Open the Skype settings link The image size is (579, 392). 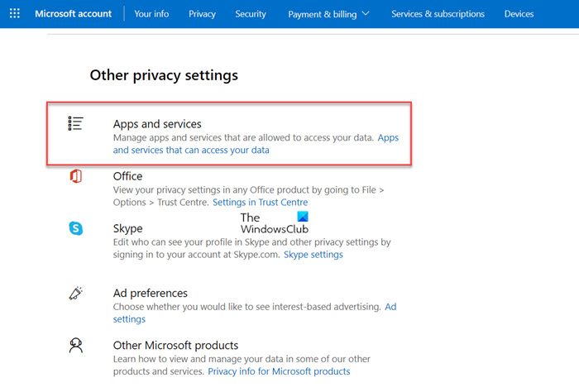(x=313, y=255)
